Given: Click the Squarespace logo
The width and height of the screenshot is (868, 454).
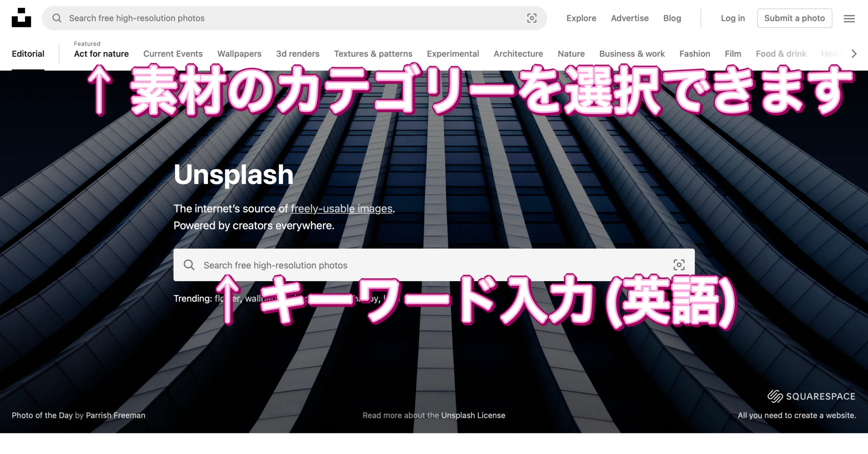Looking at the screenshot, I should coord(811,396).
